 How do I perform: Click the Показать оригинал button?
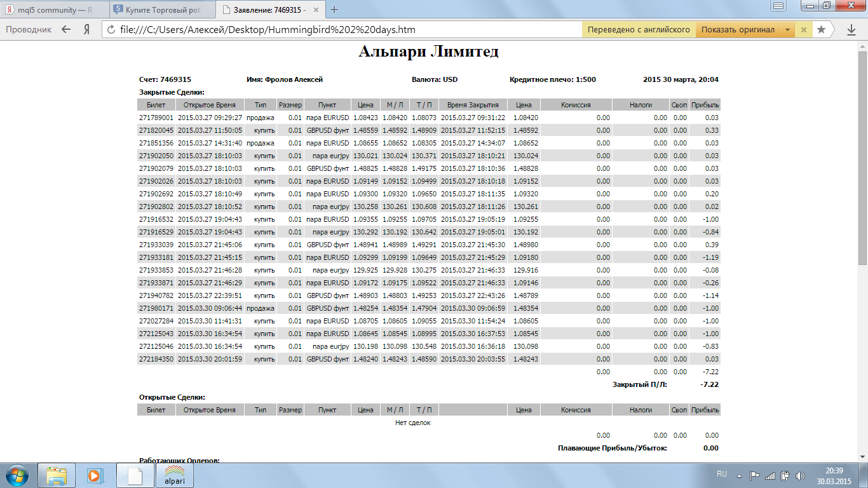coord(738,30)
